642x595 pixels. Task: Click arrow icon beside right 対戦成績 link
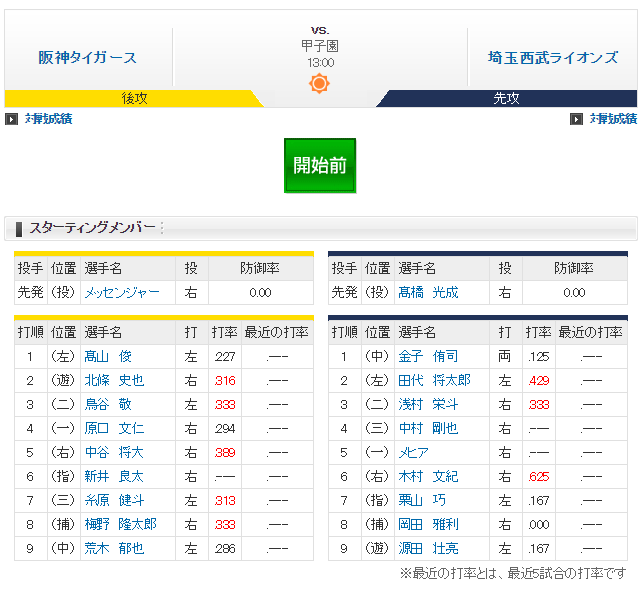click(576, 119)
